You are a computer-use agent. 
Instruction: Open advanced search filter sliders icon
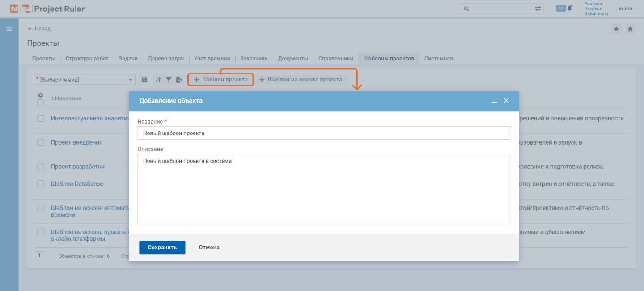[538, 9]
